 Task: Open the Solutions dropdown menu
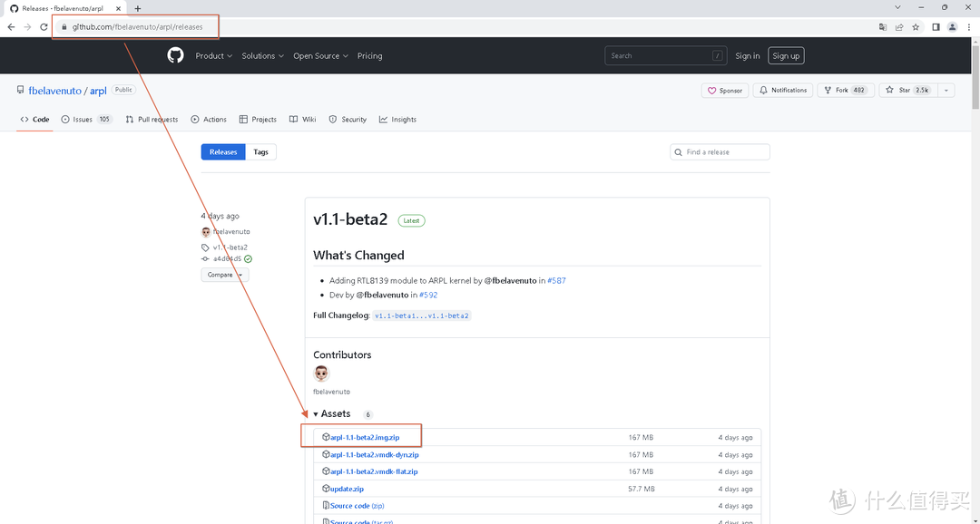(x=262, y=55)
